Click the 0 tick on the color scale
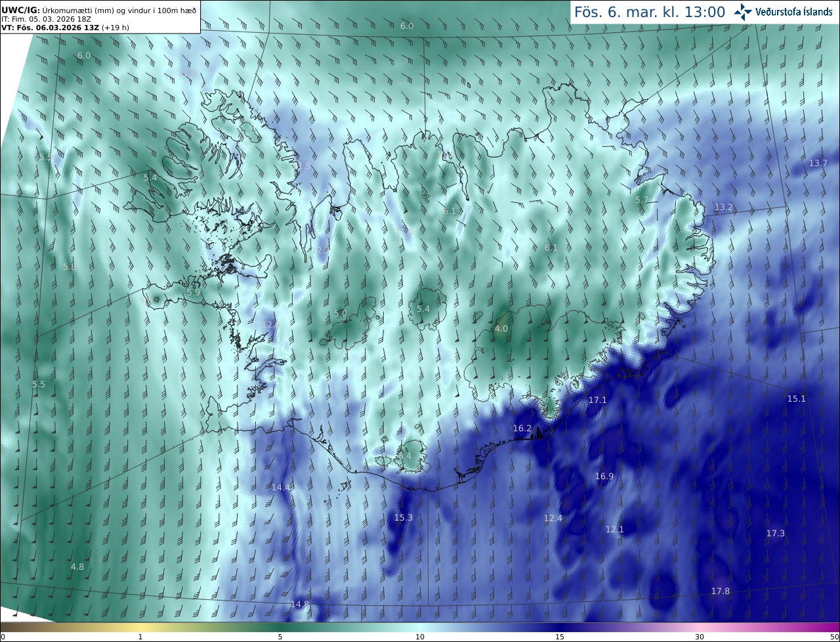Screen dimensions: 840x642 click(x=3, y=637)
